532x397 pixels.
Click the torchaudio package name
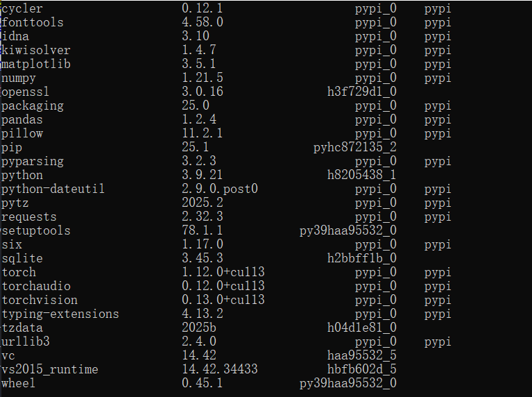[x=36, y=286]
